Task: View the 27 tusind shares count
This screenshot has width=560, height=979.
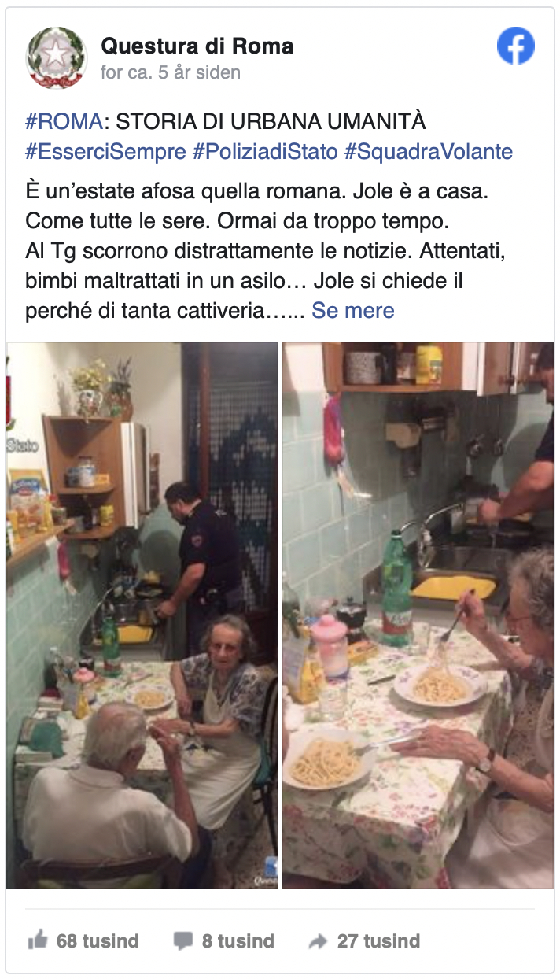Action: (378, 940)
